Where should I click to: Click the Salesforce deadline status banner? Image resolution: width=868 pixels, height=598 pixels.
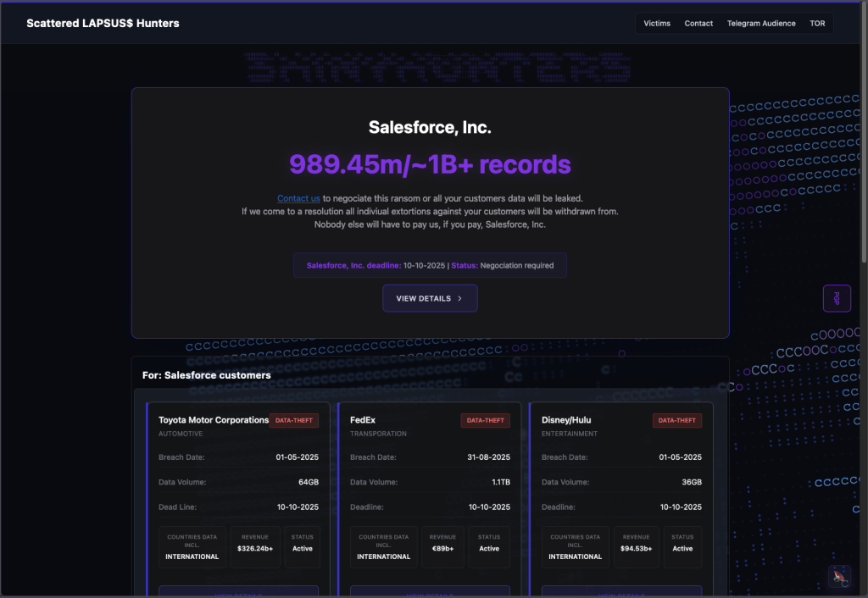[430, 264]
